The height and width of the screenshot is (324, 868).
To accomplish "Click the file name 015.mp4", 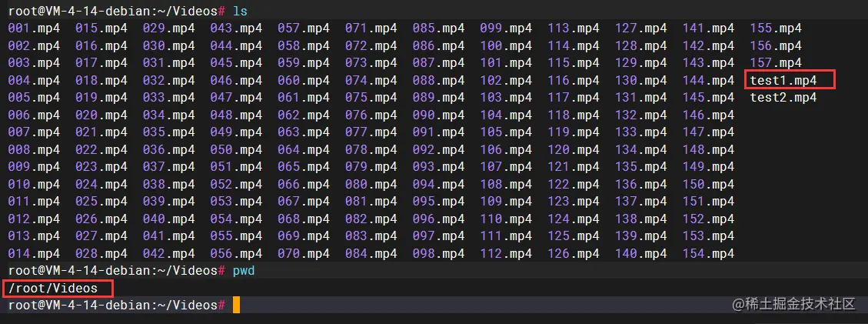I will pyautogui.click(x=101, y=28).
